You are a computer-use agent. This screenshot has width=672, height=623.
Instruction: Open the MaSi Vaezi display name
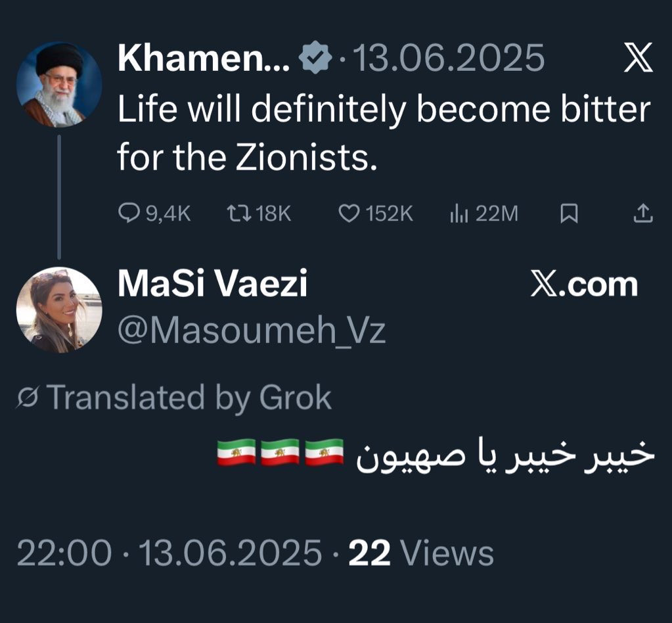click(212, 285)
